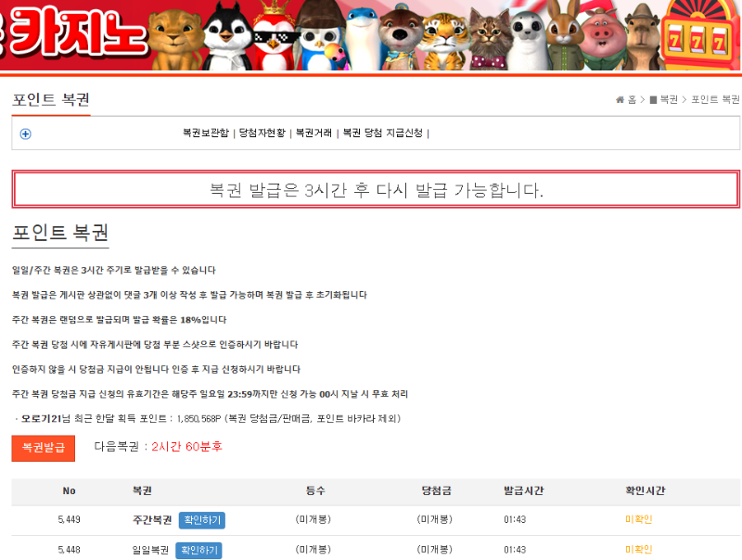Click the rabbit character in banner
This screenshot has width=742, height=560.
[x=562, y=35]
